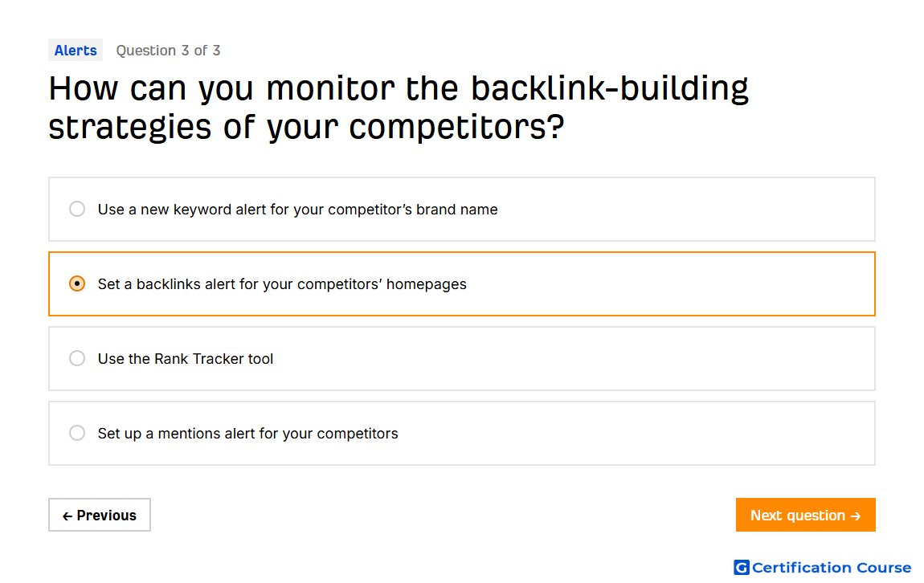The image size is (924, 583).
Task: Click the Question 3 of 3 label
Action: pyautogui.click(x=168, y=51)
